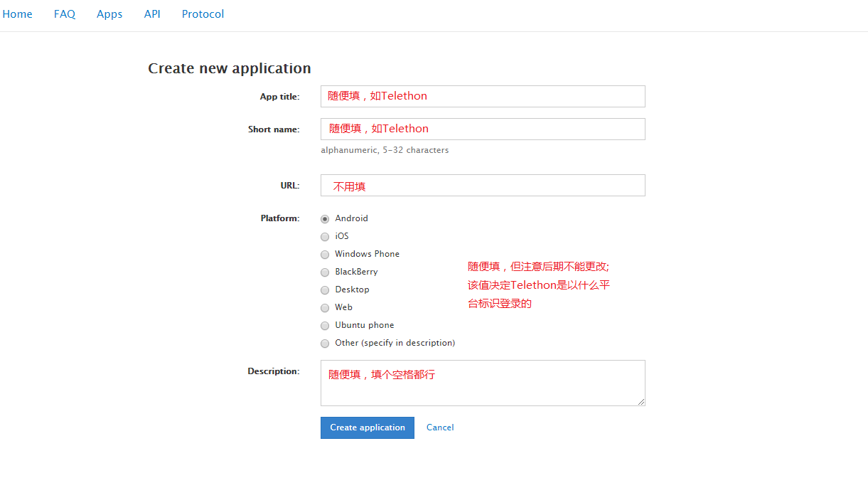The image size is (868, 478).
Task: Click the Cancel link
Action: click(440, 427)
